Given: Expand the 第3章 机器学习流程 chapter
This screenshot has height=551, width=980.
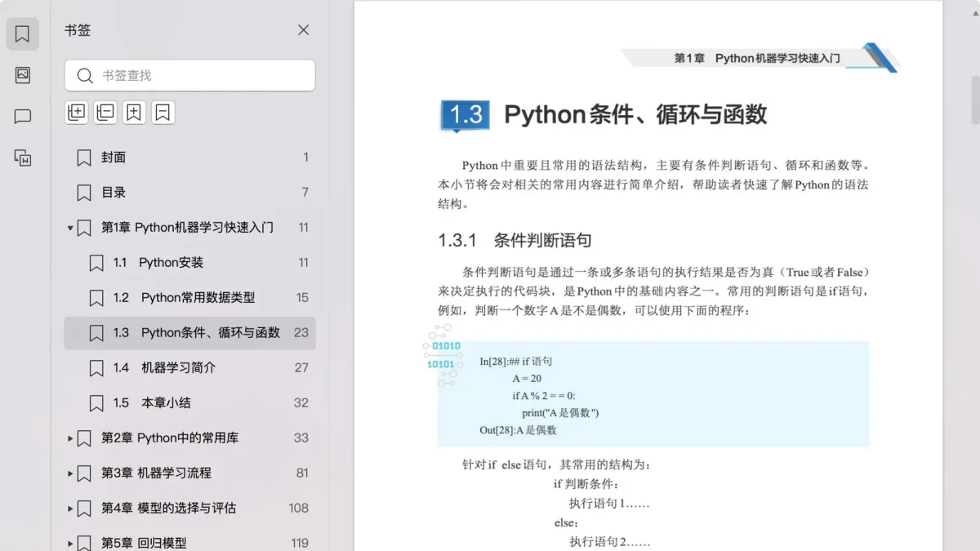Looking at the screenshot, I should click(x=70, y=473).
